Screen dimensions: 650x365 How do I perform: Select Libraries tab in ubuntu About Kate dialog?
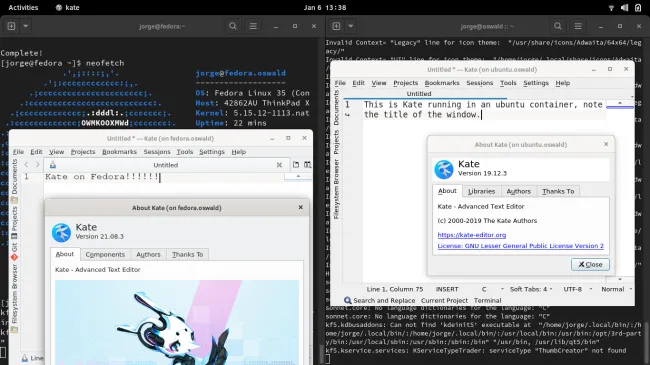(481, 191)
